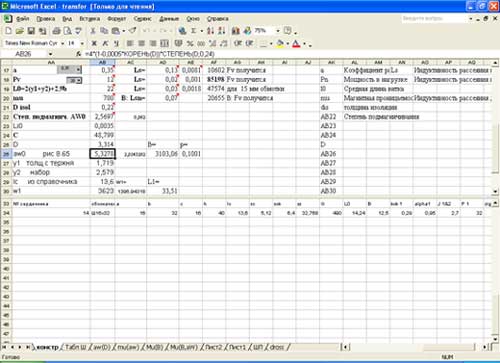The image size is (500, 363).
Task: Paste using the clipboard icon
Action: click(115, 31)
